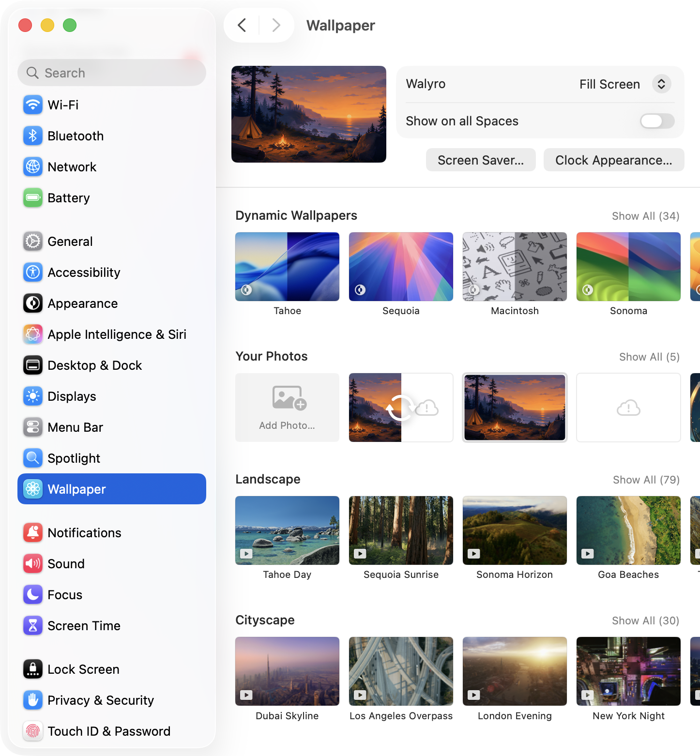
Task: Click the Privacy & Security hand icon
Action: coord(33,700)
